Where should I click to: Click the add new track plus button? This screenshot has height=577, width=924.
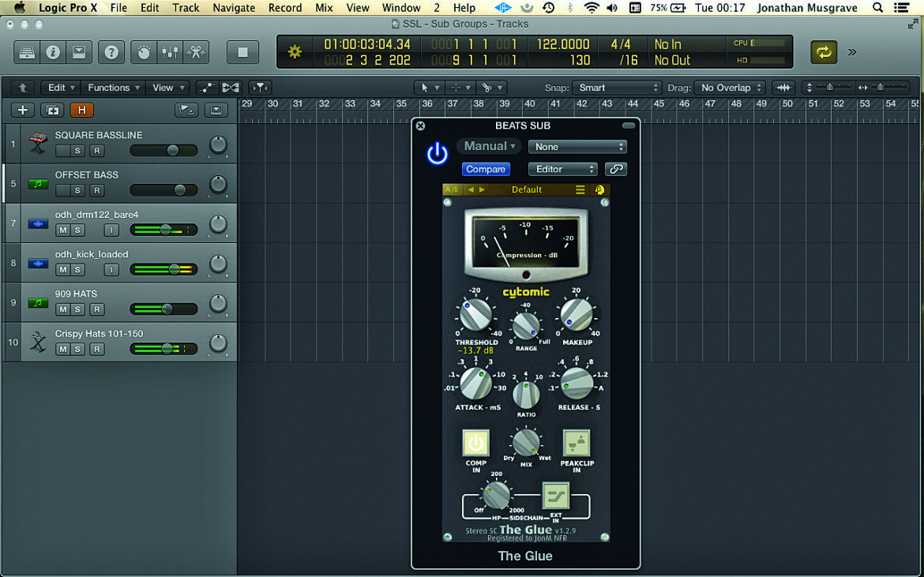click(22, 110)
